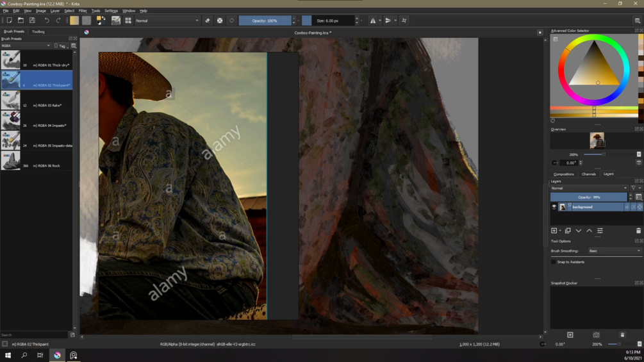This screenshot has width=644, height=362.
Task: Save the document with floppy icon
Action: point(32,20)
